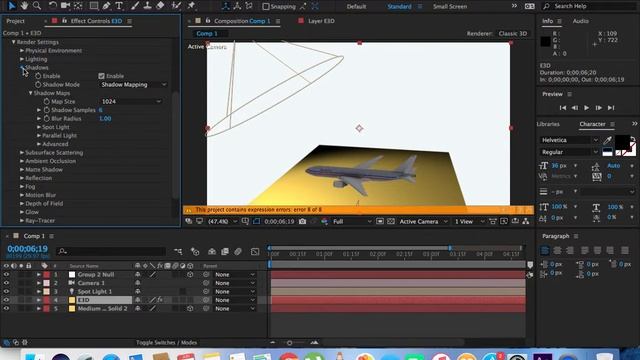The height and width of the screenshot is (360, 640).
Task: Select the Brush tool
Action: [x=135, y=6]
